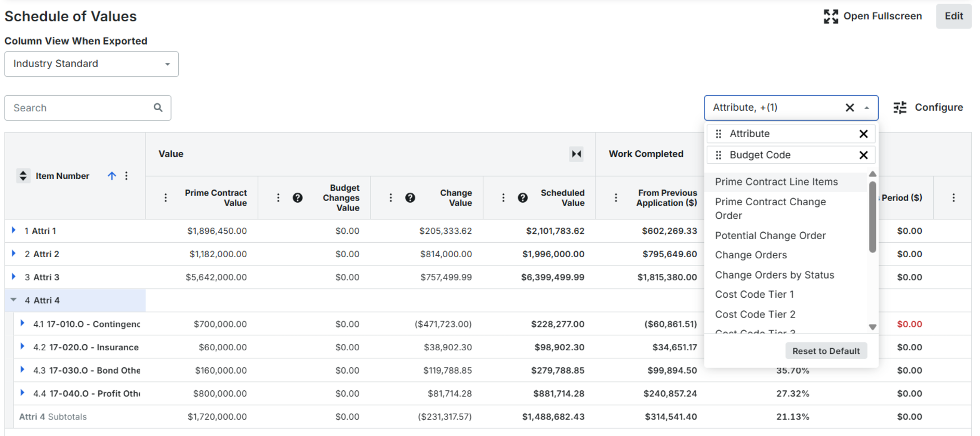Screen dimensions: 980x436
Task: Open Industry Standard column view dropdown
Action: click(x=91, y=64)
